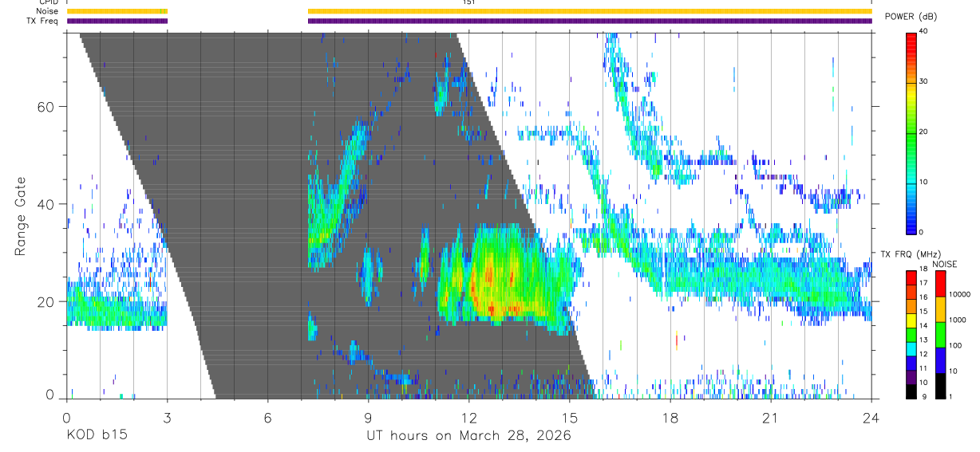Viewport: 980px width, 452px height.
Task: Click the 'NOISE' legend title
Action: pos(944,264)
